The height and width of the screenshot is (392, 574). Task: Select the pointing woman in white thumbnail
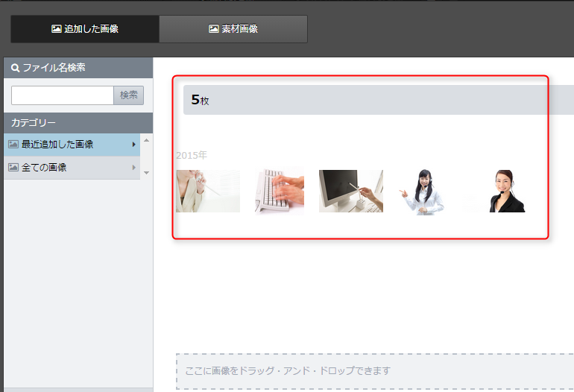tap(423, 192)
